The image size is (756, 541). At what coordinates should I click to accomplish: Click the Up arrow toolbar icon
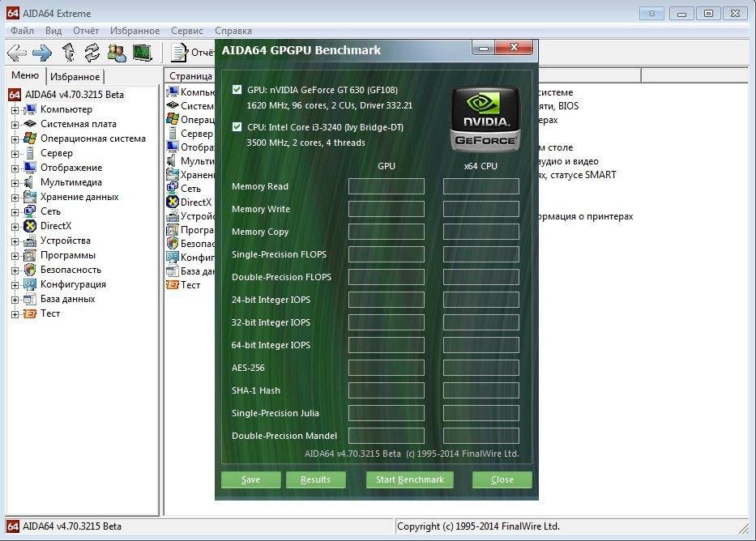click(68, 53)
